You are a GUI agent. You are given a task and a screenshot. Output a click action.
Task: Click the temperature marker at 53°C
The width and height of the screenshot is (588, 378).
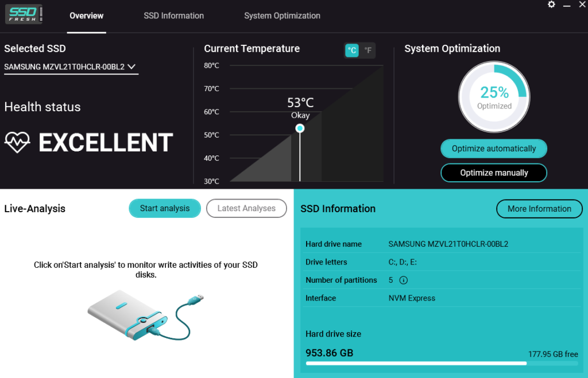pos(300,128)
